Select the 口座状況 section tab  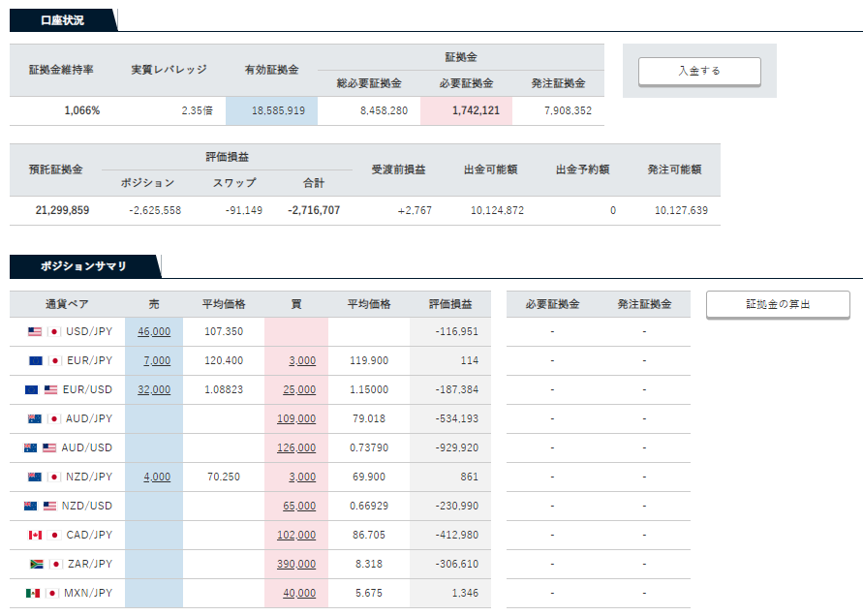coord(62,20)
